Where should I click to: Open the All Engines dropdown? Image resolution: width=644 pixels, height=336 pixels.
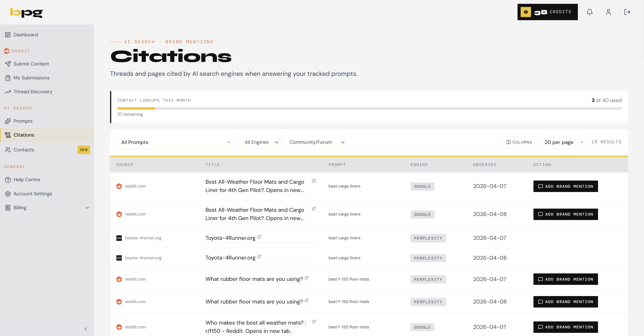[x=259, y=142]
